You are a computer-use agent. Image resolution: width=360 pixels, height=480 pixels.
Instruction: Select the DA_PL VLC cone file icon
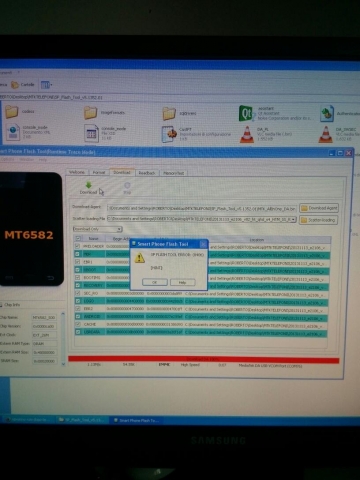(x=247, y=135)
